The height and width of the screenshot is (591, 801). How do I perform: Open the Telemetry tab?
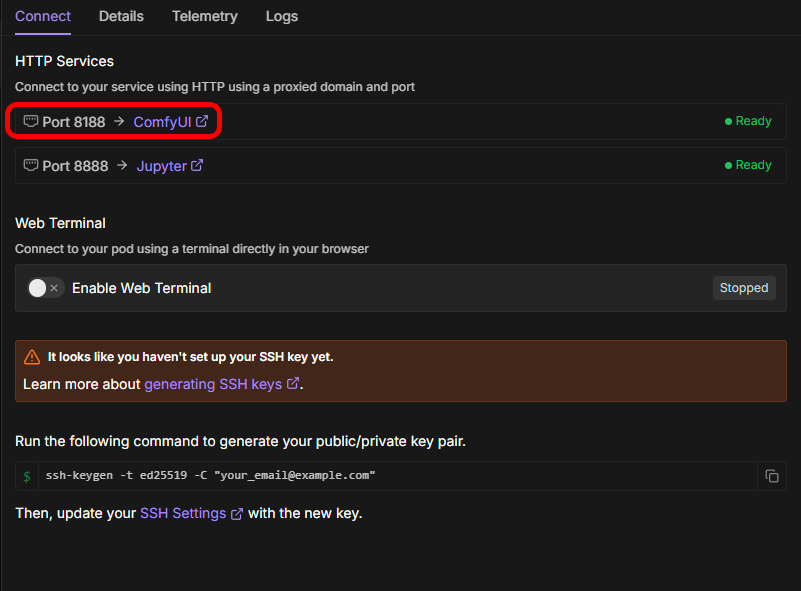point(204,16)
